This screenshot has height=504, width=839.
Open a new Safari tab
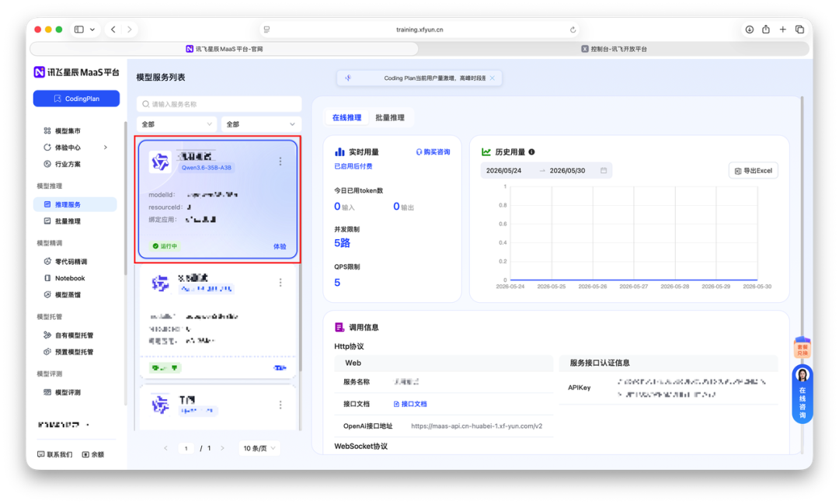(783, 30)
